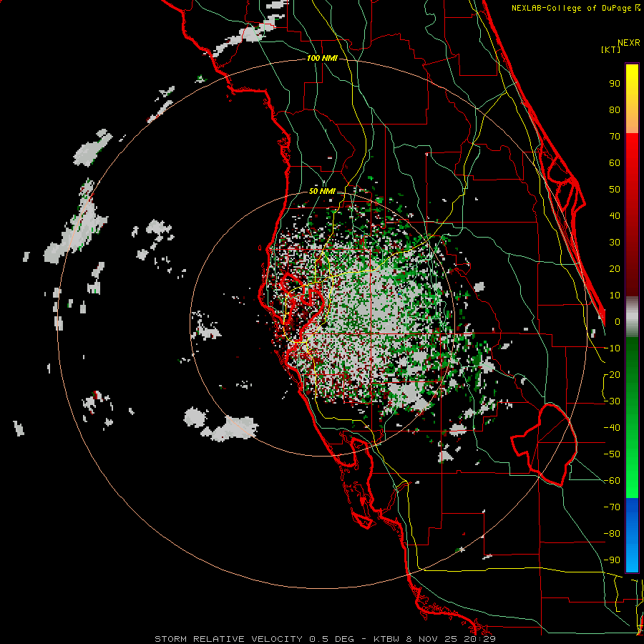Click the NEXR label above the color scale
This screenshot has width=644, height=644.
tap(629, 43)
